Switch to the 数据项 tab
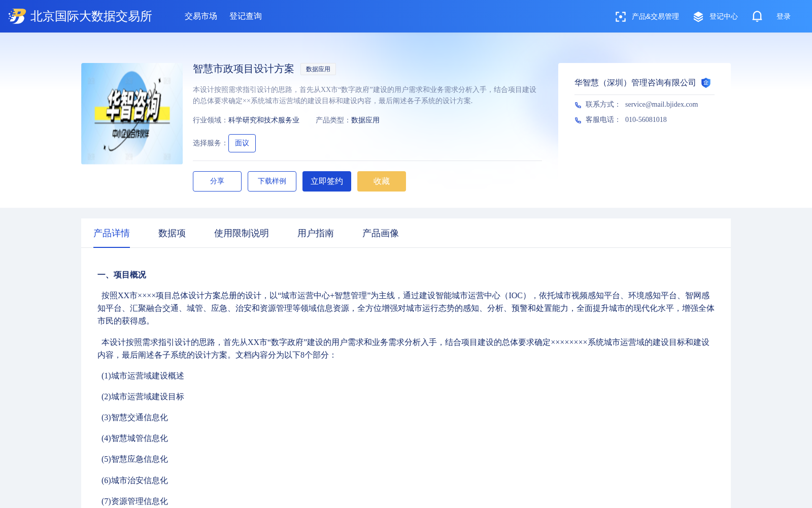 (172, 233)
